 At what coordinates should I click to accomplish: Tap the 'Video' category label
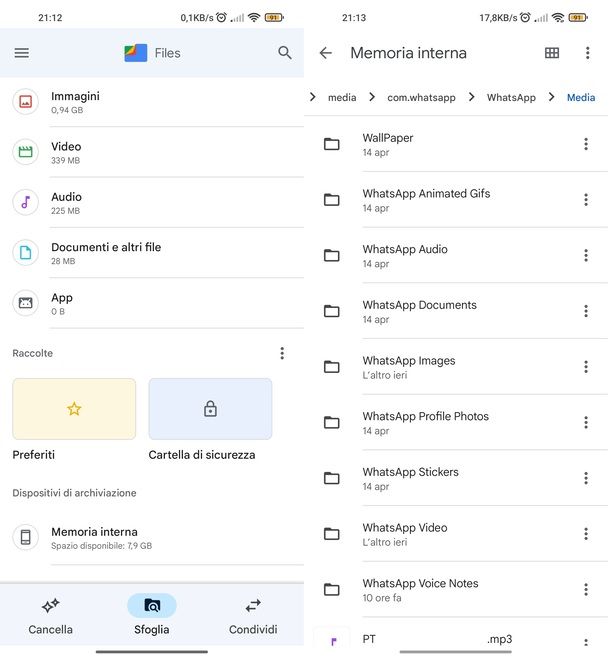point(66,147)
